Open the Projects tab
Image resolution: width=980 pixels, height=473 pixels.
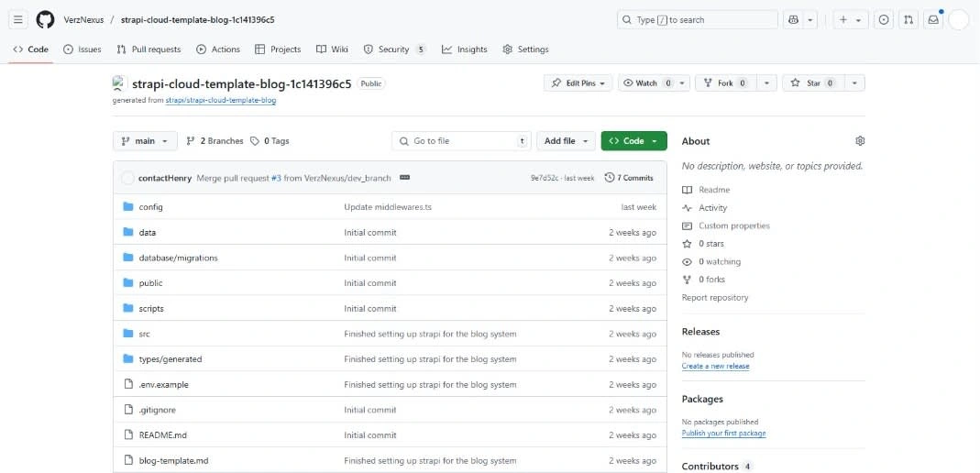coord(278,49)
